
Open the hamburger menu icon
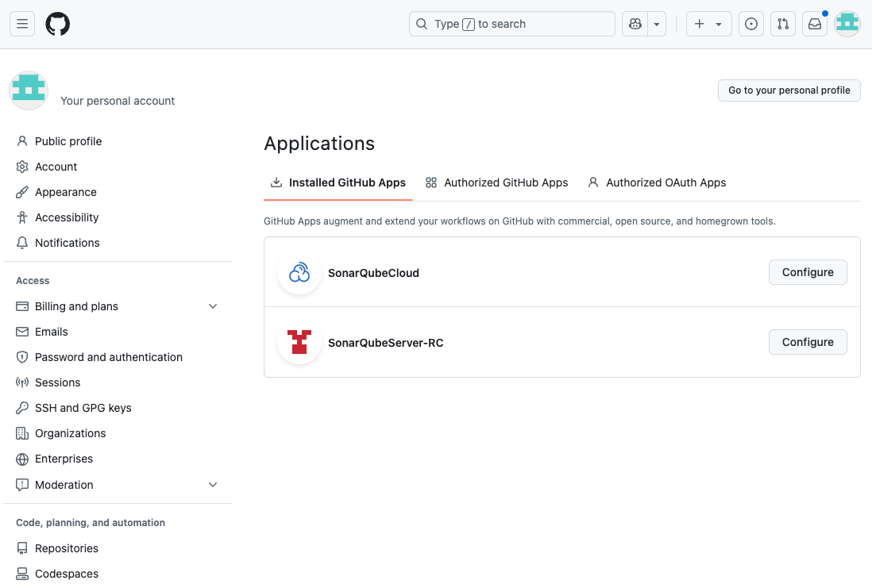21,24
